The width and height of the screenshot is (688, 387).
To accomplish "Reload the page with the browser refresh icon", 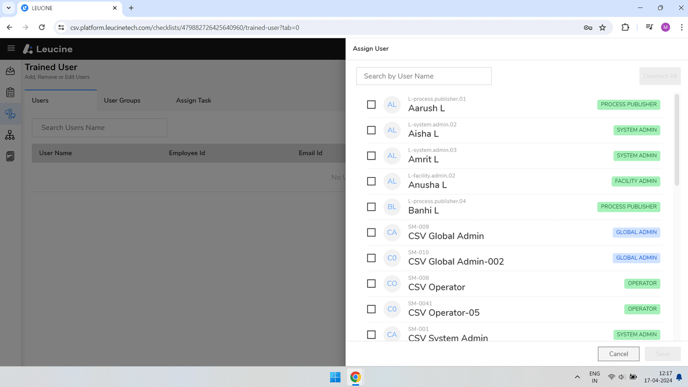I will [x=42, y=27].
